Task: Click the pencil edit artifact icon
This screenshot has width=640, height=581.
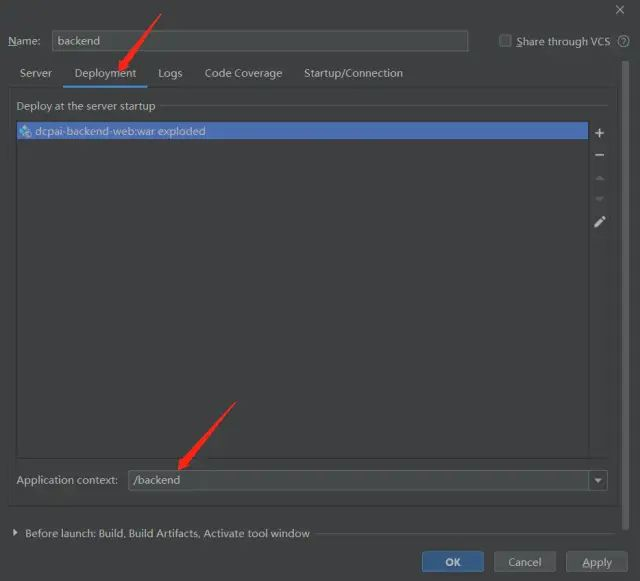Action: (600, 222)
